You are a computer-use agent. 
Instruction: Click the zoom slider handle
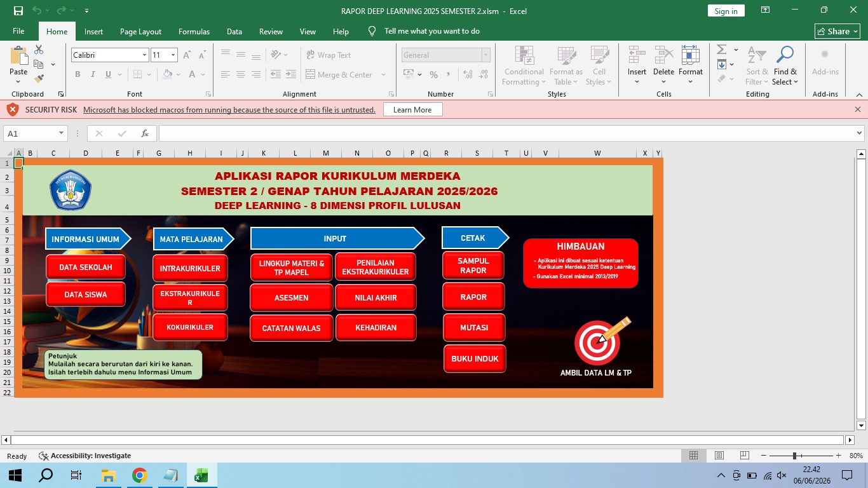click(x=794, y=456)
